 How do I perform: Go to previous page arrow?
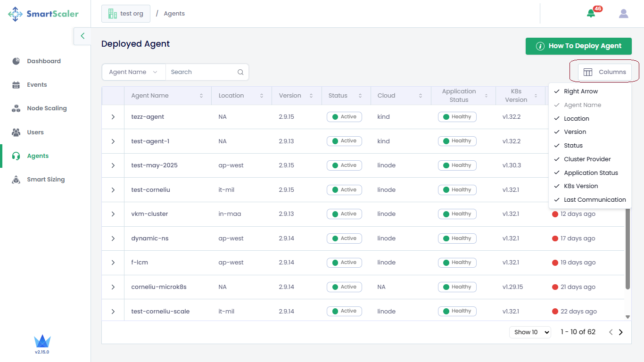(x=611, y=332)
